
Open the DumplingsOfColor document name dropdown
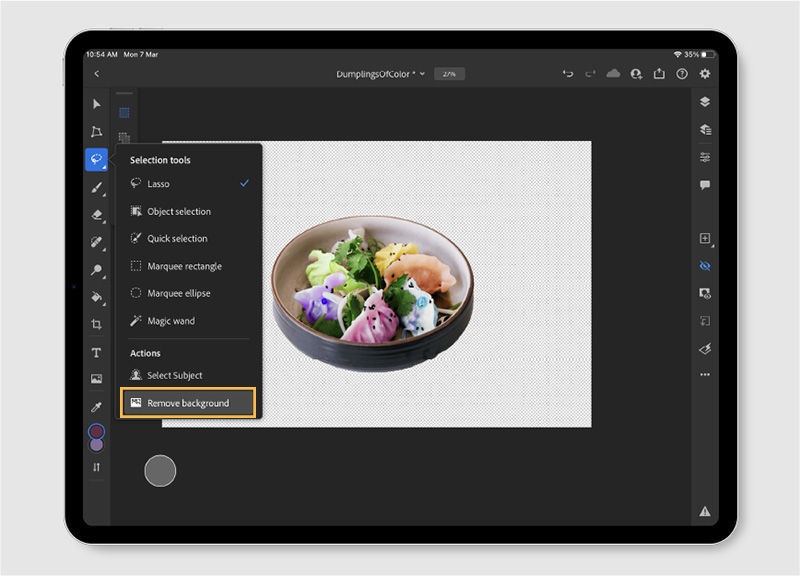pos(381,74)
